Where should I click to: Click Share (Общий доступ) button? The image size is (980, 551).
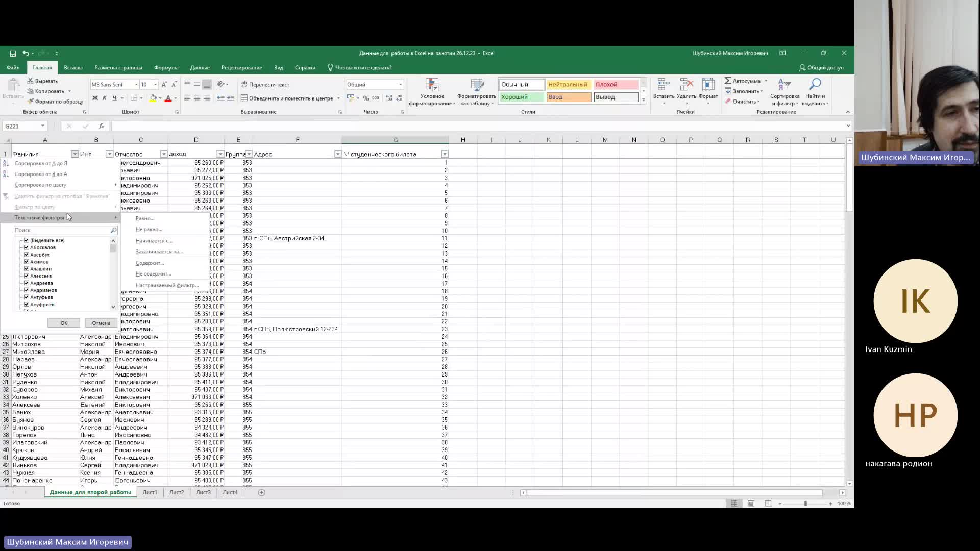(x=821, y=67)
